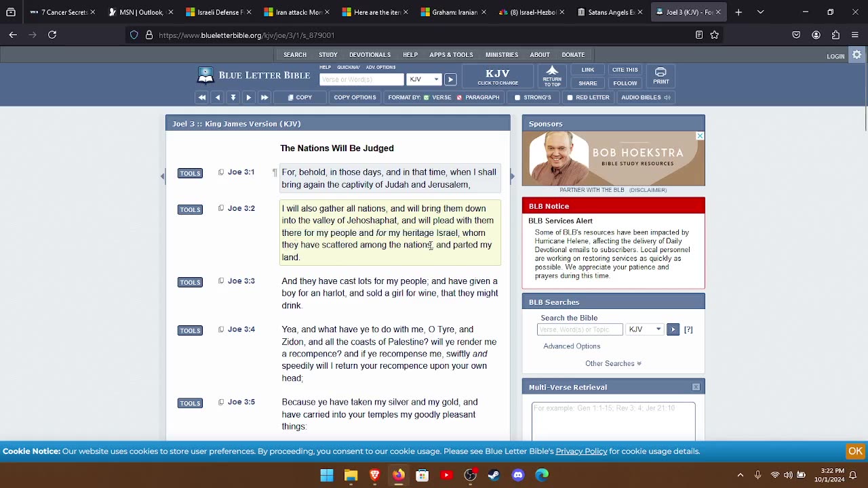Open the browser list-all-tabs chevron
This screenshot has width=868, height=488.
[x=760, y=12]
